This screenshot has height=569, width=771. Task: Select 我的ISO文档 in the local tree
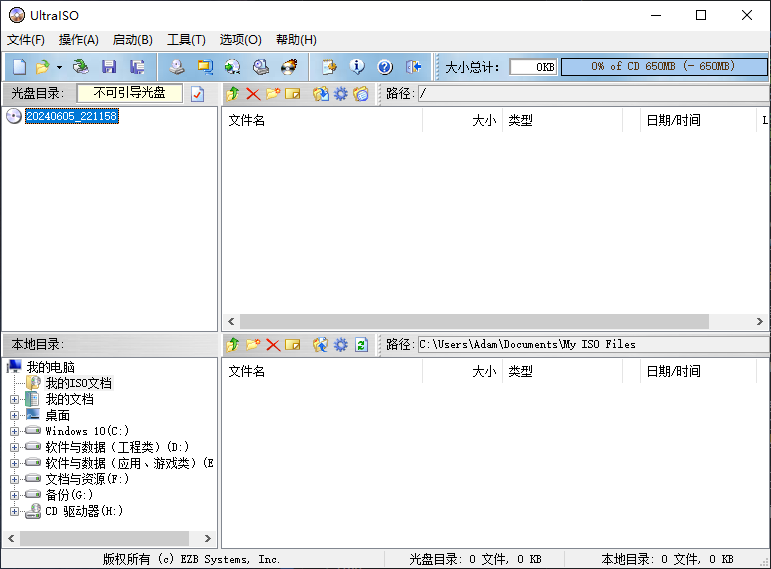coord(78,383)
